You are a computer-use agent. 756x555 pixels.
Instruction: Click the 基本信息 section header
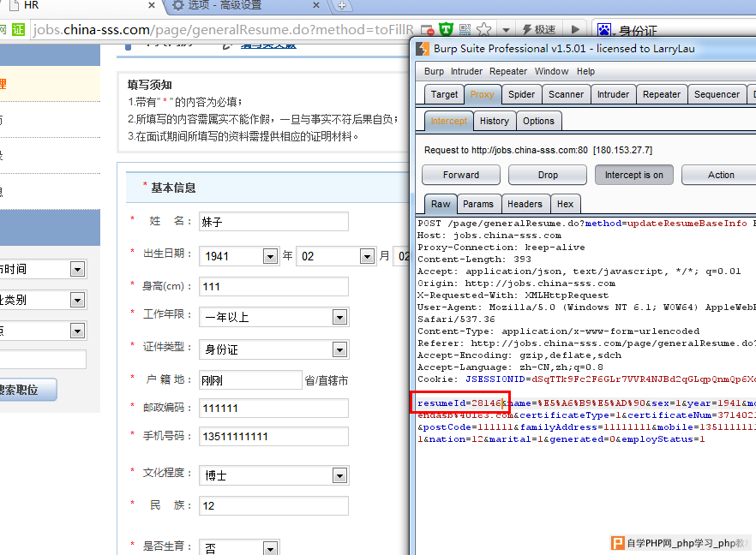[173, 188]
